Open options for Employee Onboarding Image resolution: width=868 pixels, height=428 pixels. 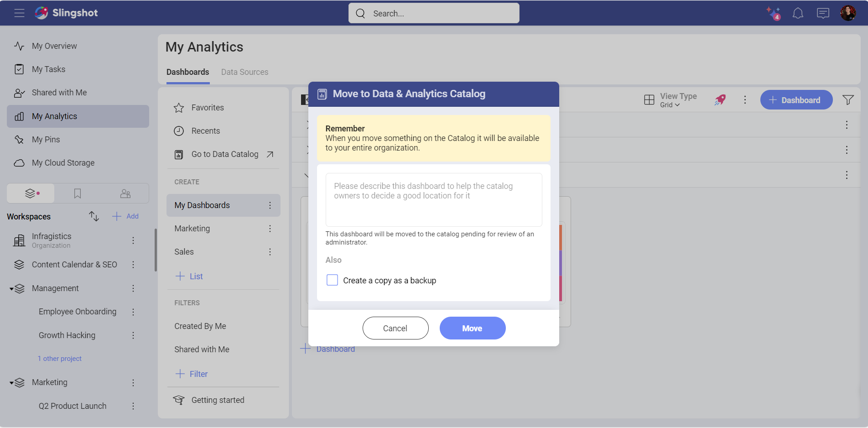pos(133,312)
